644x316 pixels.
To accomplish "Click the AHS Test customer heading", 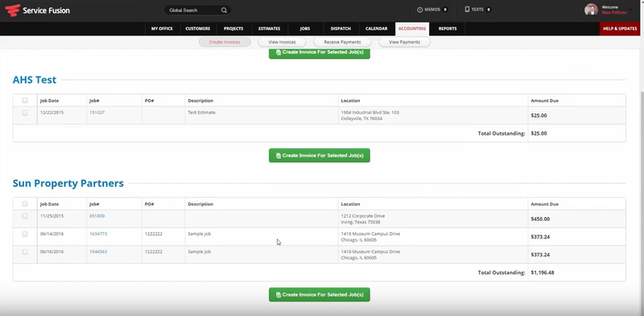I will click(x=35, y=80).
